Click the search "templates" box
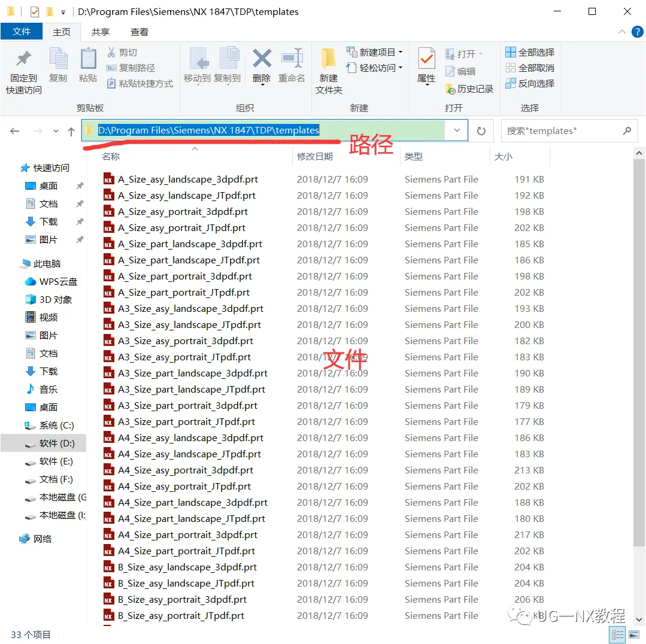Screen dimensions: 646x644 (569, 131)
